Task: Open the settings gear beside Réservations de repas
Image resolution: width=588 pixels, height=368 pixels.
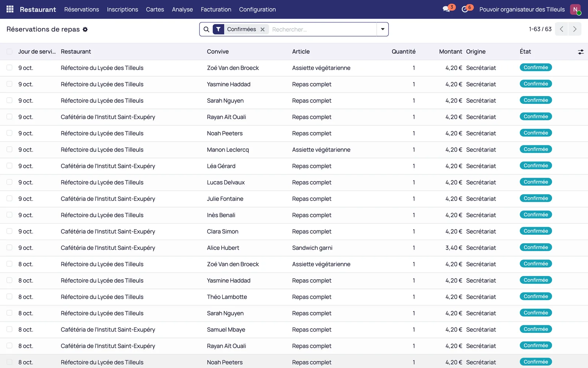Action: point(85,29)
